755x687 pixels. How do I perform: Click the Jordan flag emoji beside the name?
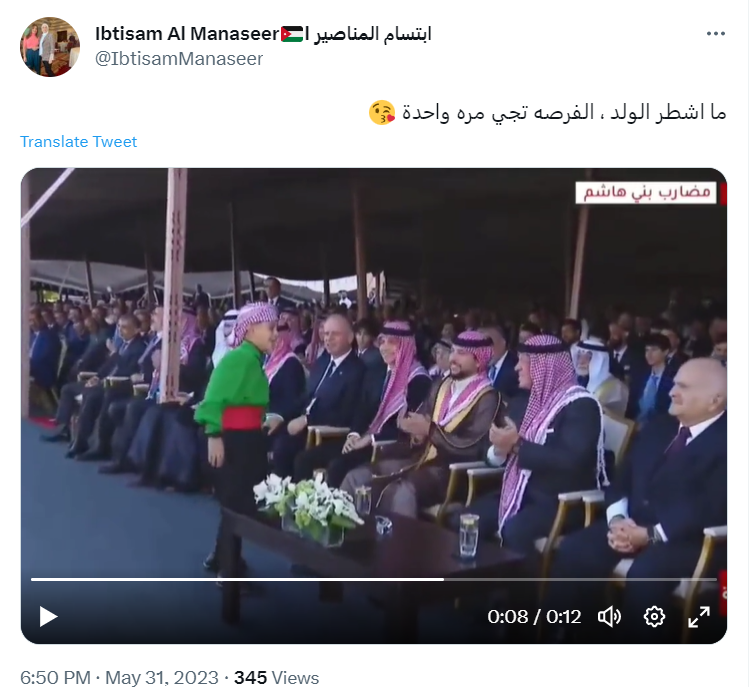pos(292,34)
